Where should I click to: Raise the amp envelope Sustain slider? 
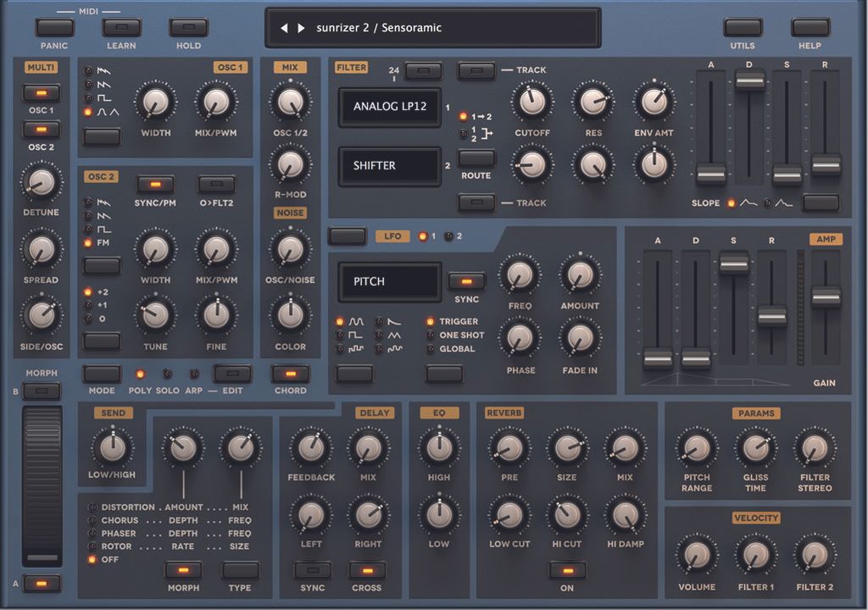coord(732,263)
